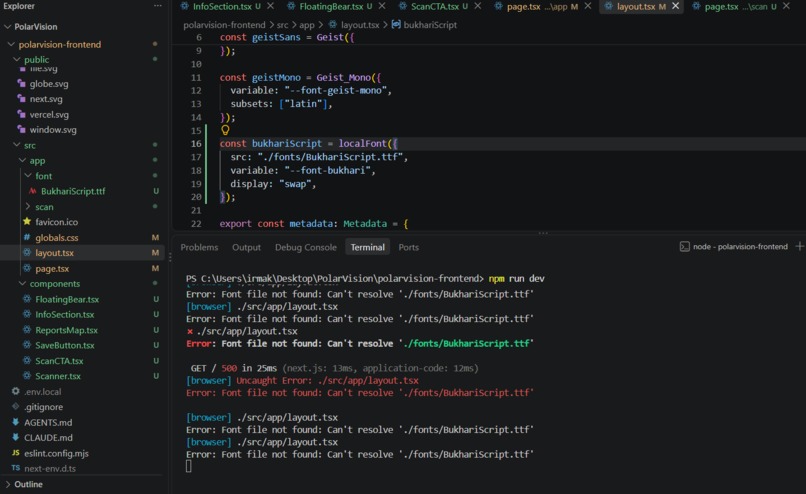Click line number 16 in gutter
The image size is (806, 494).
pyautogui.click(x=196, y=143)
